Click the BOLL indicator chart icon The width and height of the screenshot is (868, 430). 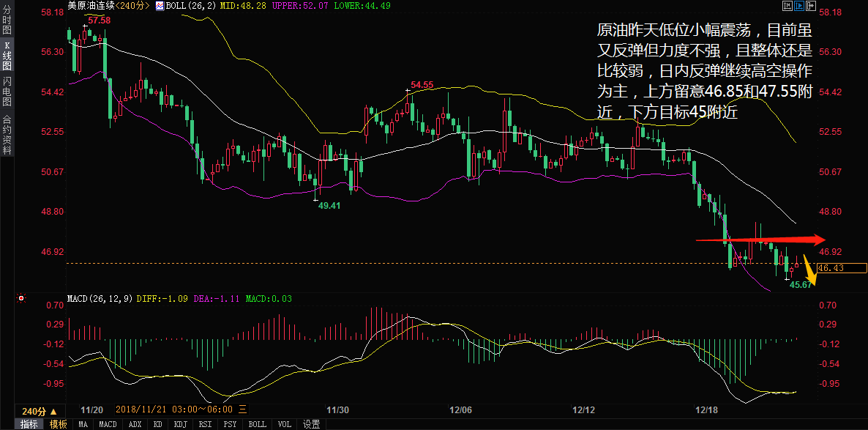tap(157, 6)
